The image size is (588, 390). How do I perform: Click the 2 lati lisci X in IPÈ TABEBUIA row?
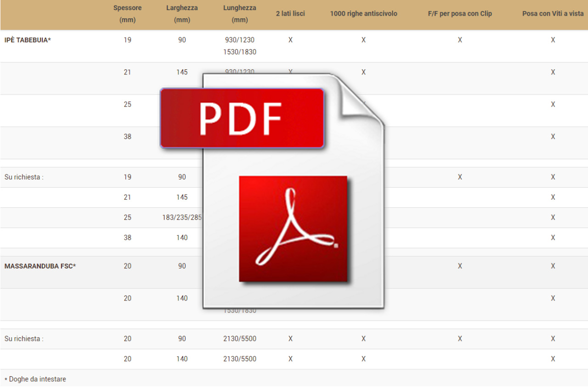click(290, 40)
